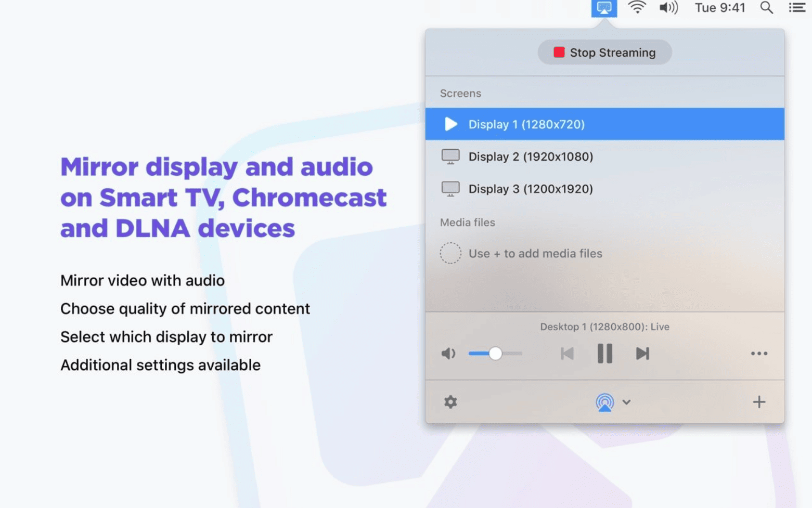Click play icon beside Display 1
This screenshot has width=812, height=508.
(x=451, y=124)
